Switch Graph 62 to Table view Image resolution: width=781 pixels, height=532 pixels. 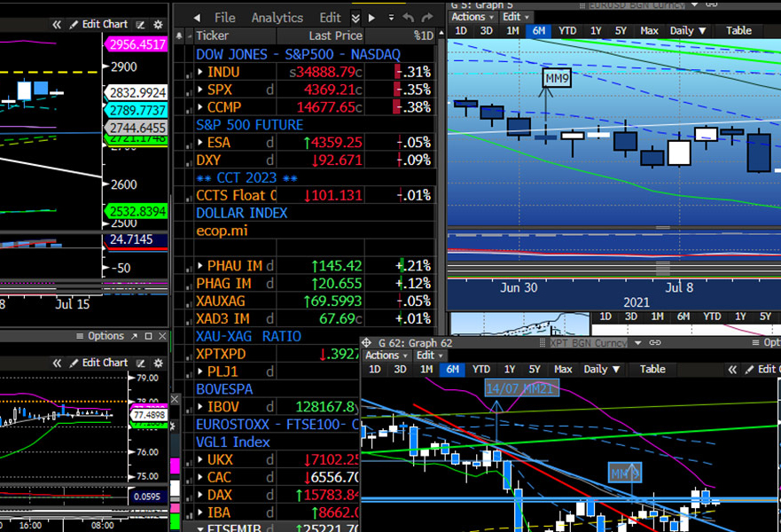click(x=652, y=370)
